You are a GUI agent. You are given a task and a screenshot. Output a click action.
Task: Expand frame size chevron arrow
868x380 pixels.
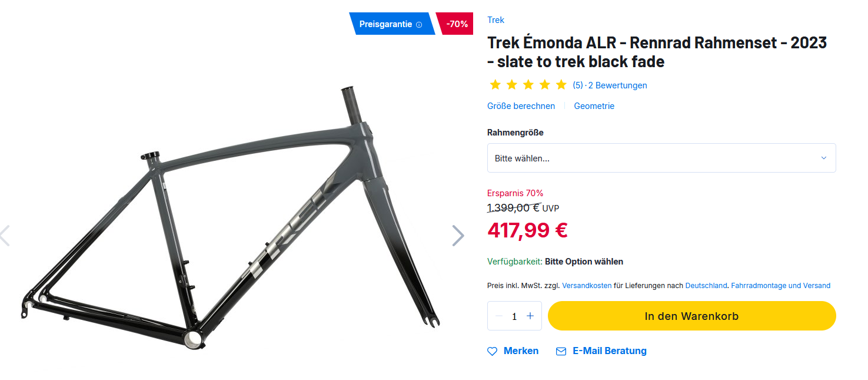(x=823, y=158)
